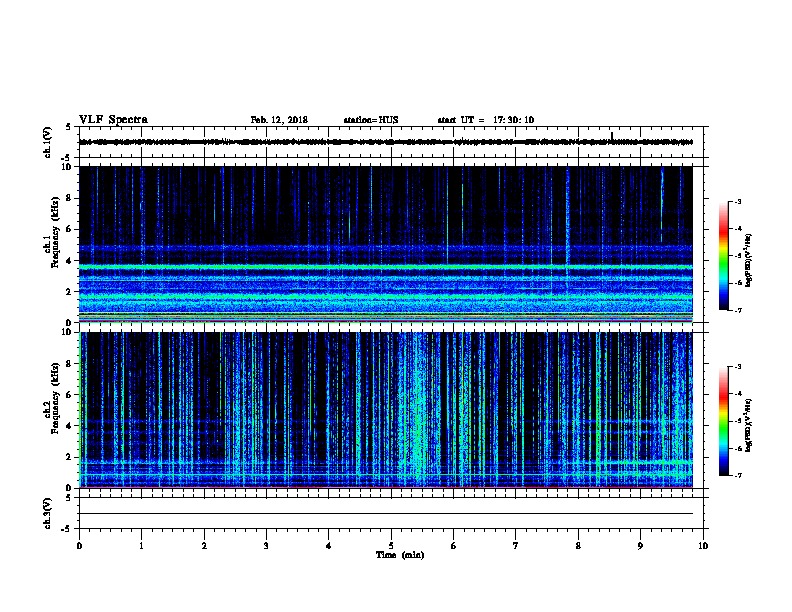
Task: Click the ch.2 Frequency (kHz) axis label
Action: (x=52, y=399)
